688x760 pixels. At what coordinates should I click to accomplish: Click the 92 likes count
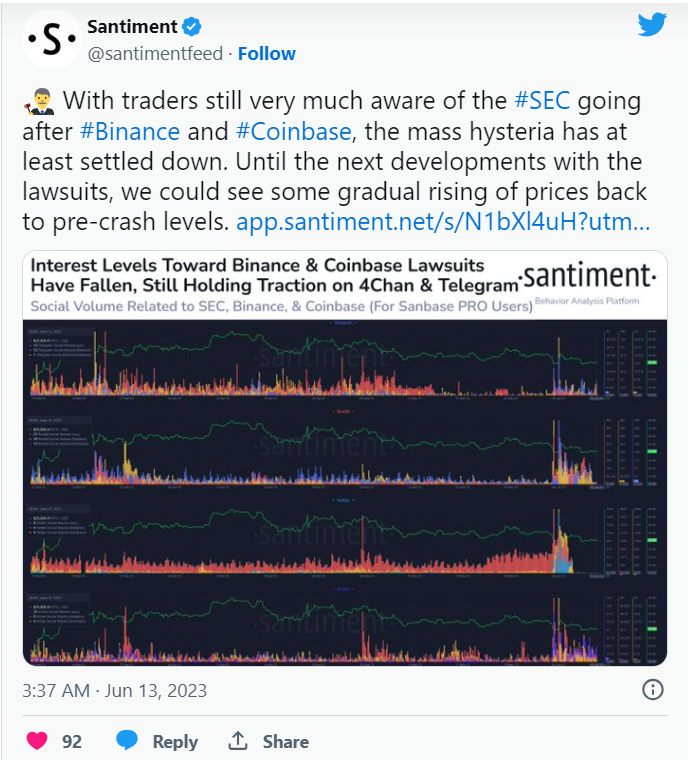72,741
